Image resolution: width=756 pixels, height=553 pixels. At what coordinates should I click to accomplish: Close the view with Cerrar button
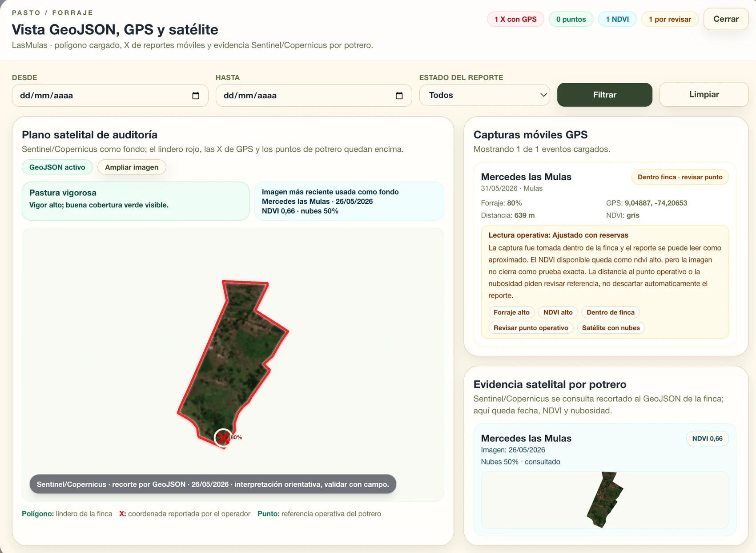pos(726,19)
